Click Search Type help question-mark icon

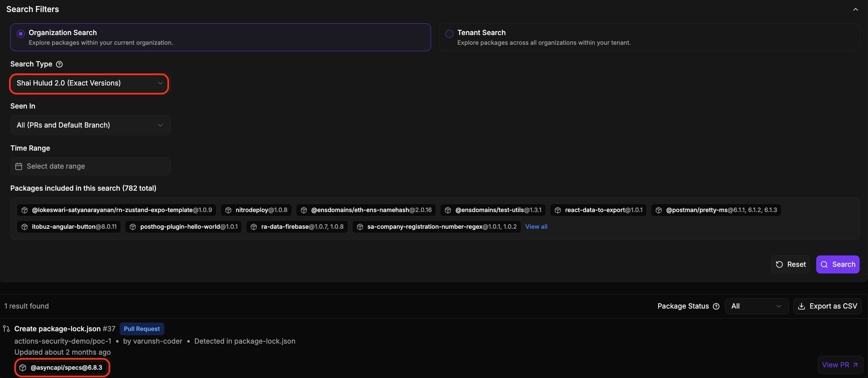coord(59,64)
